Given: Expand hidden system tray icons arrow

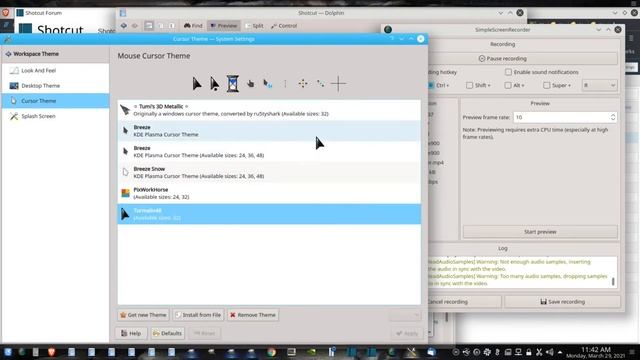Looking at the screenshot, I should click(x=560, y=352).
